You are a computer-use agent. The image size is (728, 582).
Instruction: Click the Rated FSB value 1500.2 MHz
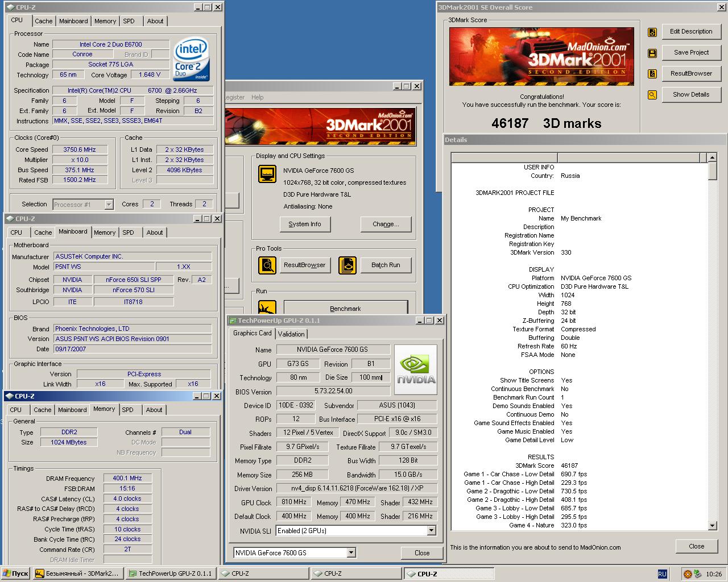[80, 180]
